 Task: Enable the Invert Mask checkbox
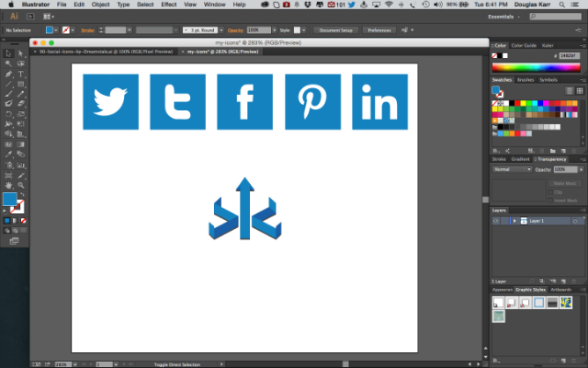click(551, 200)
